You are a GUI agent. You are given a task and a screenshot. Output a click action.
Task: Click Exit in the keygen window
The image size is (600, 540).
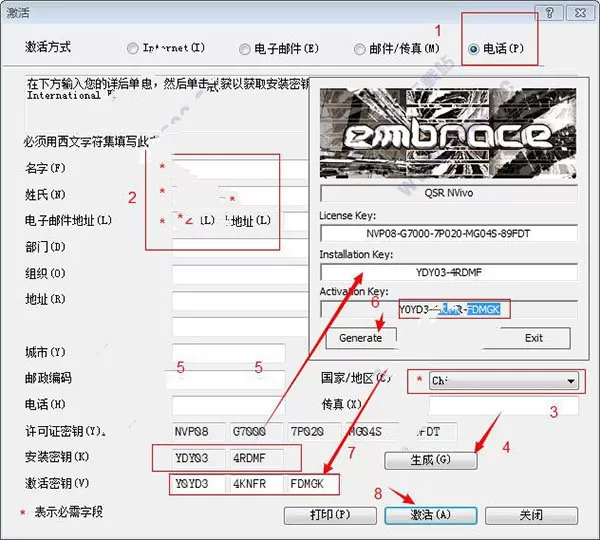533,338
